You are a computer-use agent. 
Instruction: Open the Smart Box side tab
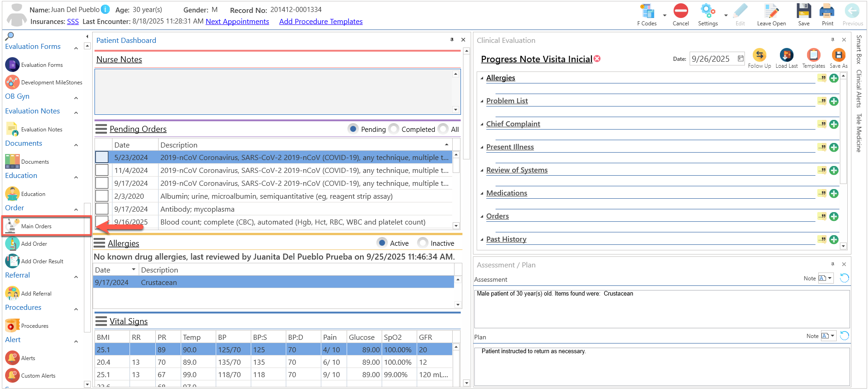(859, 49)
